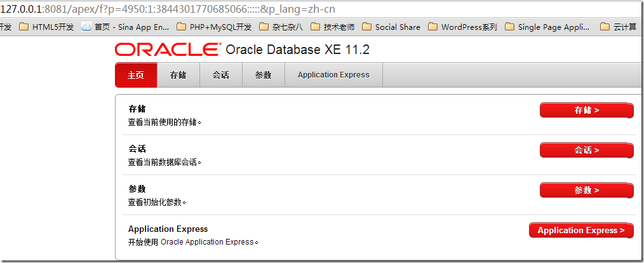The image size is (644, 263).
Task: Click the red 存储 > button
Action: click(x=586, y=110)
